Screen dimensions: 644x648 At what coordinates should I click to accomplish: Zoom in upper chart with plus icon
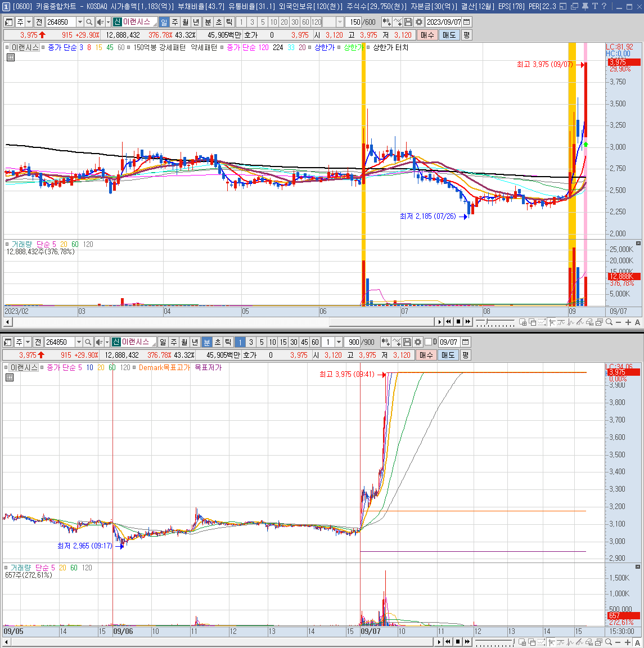pos(628,322)
